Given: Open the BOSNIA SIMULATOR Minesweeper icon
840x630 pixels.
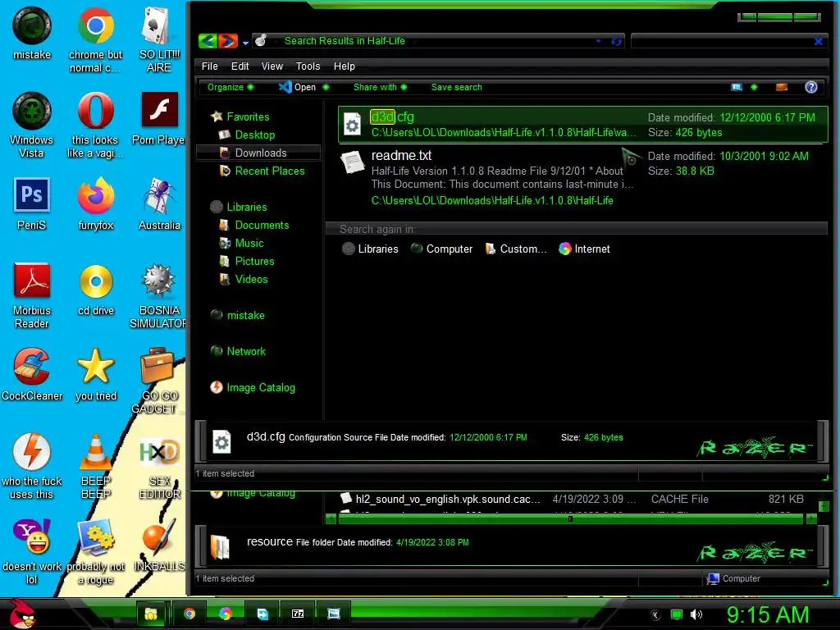Looking at the screenshot, I should 158,295.
